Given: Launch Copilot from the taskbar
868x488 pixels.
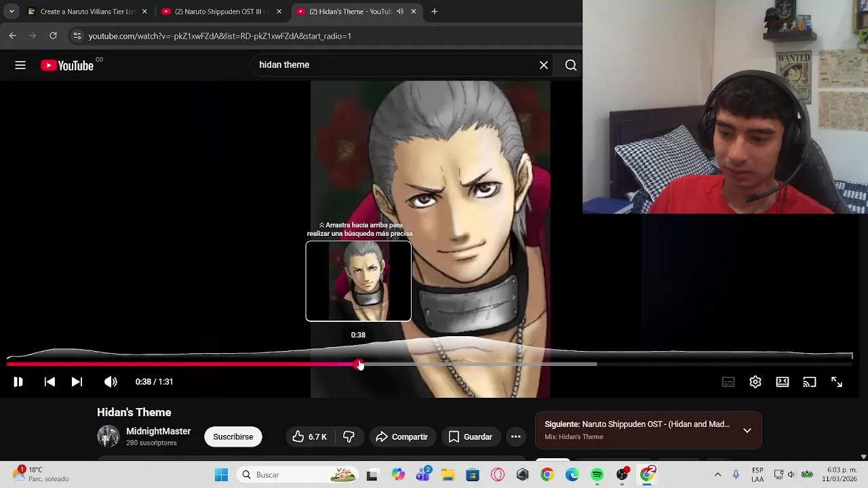Looking at the screenshot, I should pyautogui.click(x=398, y=475).
